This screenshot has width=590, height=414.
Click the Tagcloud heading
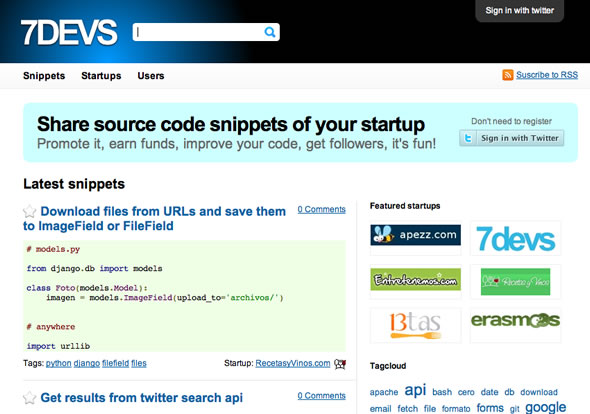pos(388,366)
